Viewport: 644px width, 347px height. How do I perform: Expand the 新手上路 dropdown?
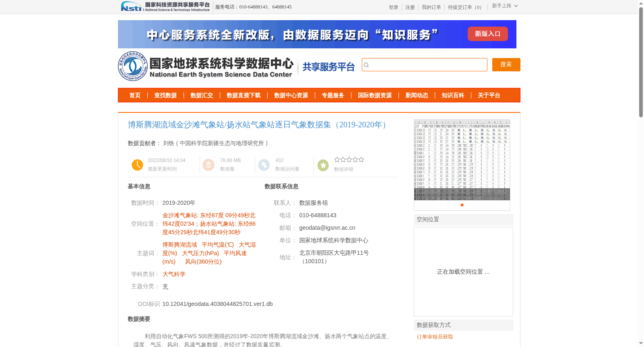point(505,6)
